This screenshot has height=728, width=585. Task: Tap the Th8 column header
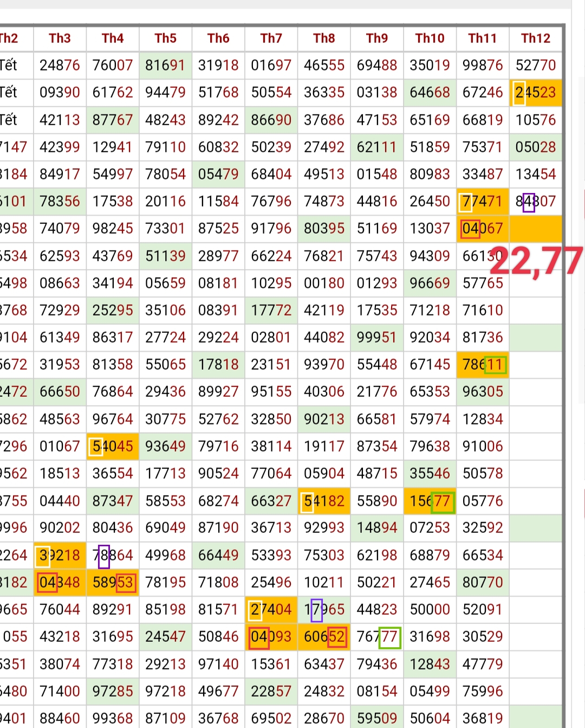pos(324,38)
